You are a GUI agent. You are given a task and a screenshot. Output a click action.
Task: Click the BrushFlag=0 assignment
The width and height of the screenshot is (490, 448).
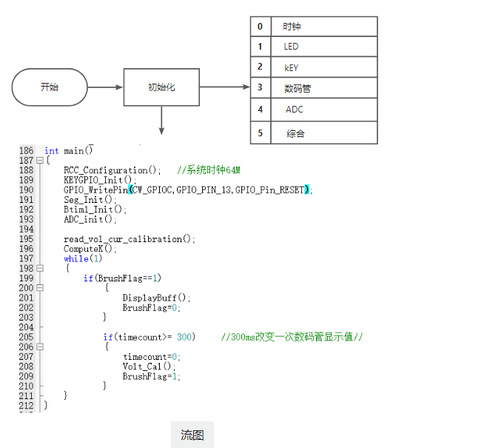[152, 307]
